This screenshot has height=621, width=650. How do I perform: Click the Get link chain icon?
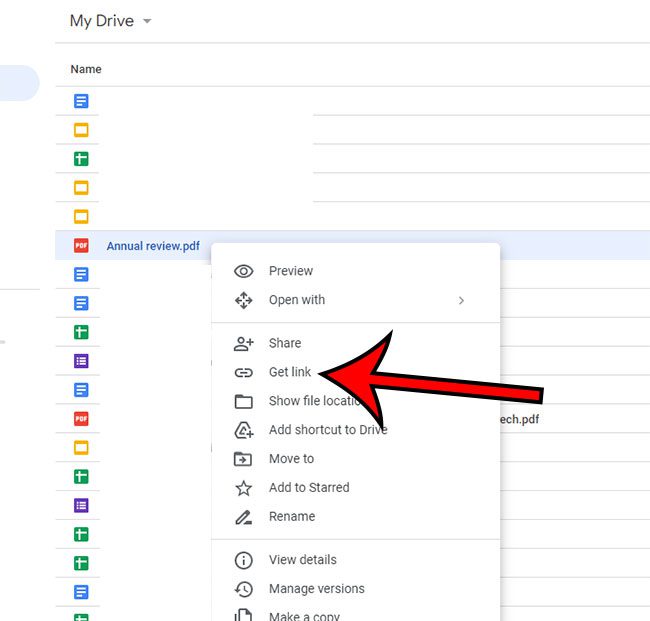(x=243, y=372)
